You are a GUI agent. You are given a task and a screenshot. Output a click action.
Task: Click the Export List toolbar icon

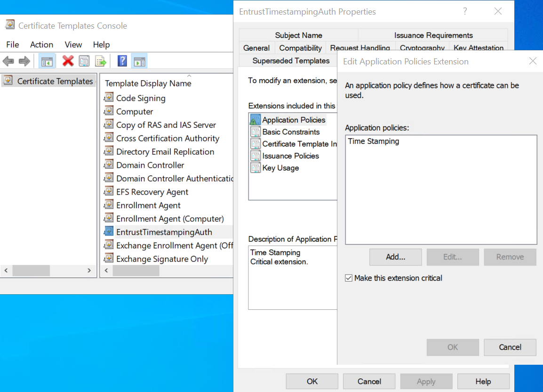point(101,62)
